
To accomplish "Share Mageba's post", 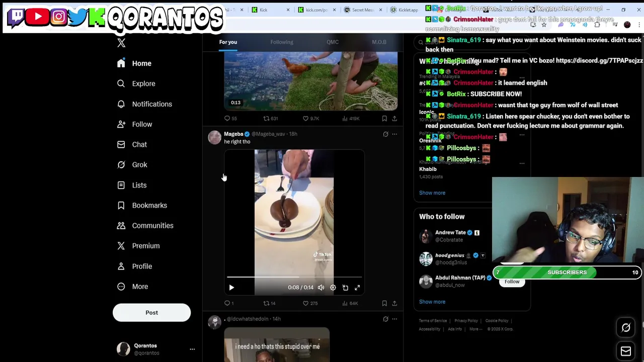I will (x=394, y=303).
